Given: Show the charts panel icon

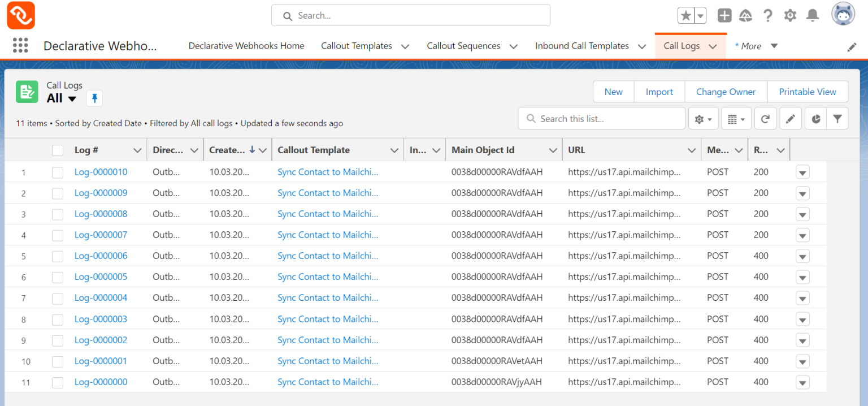Looking at the screenshot, I should tap(815, 119).
